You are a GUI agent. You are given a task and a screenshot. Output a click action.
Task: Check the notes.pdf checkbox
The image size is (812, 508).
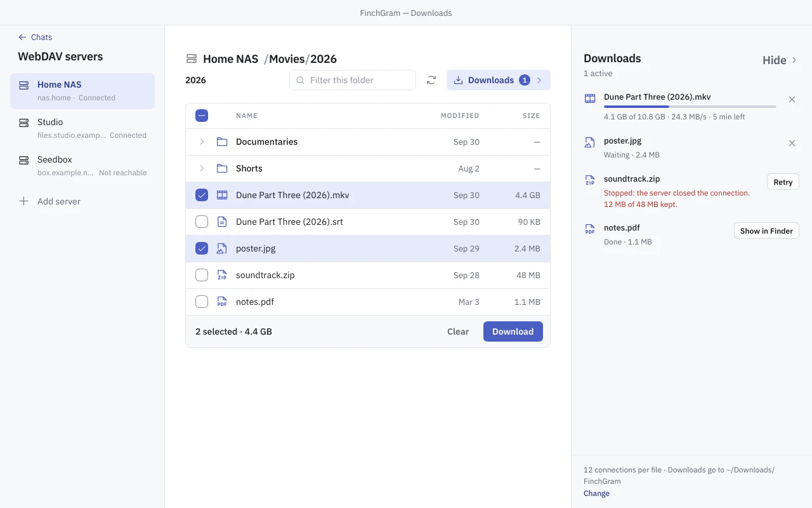click(x=202, y=302)
